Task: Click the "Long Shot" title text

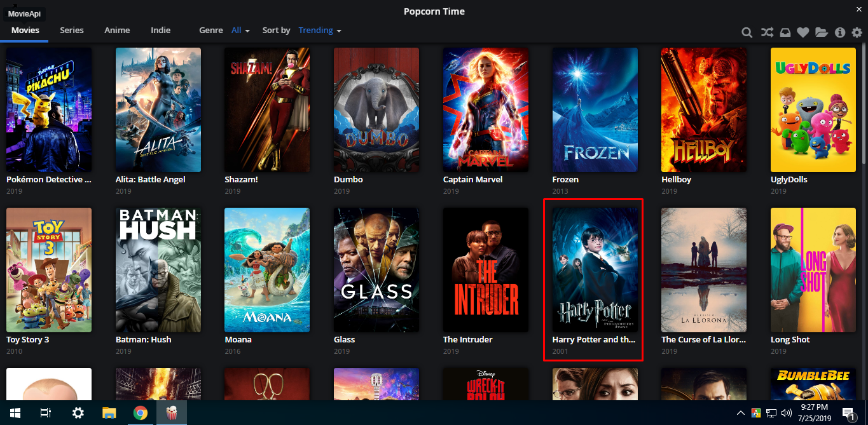Action: click(790, 340)
